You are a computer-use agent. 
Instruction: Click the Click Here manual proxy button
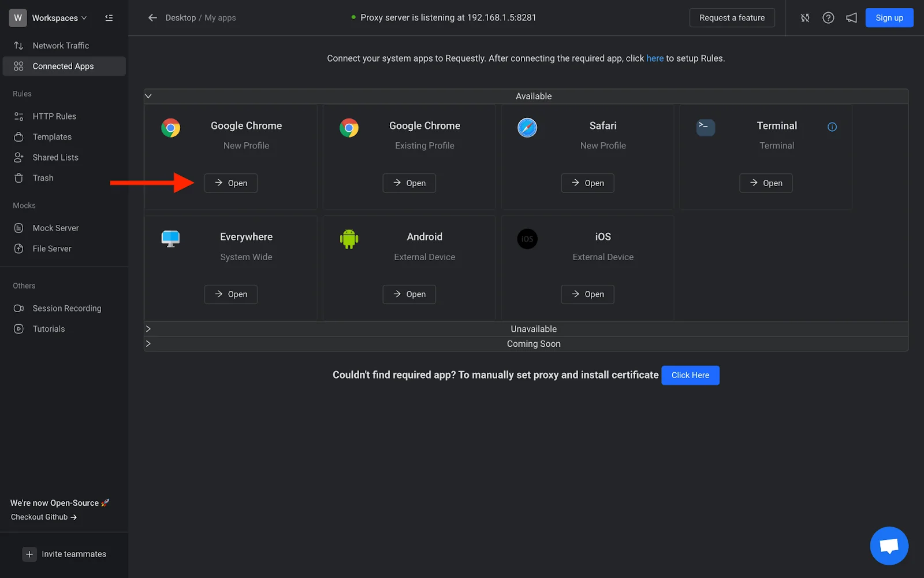690,375
